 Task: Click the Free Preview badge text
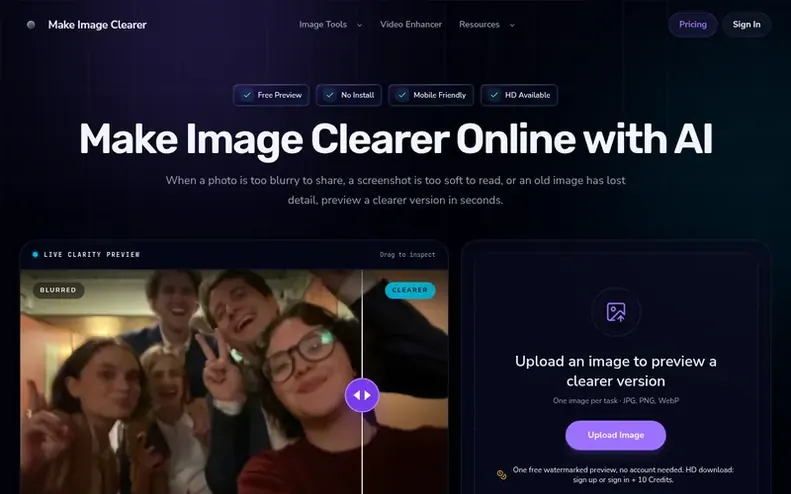click(279, 95)
